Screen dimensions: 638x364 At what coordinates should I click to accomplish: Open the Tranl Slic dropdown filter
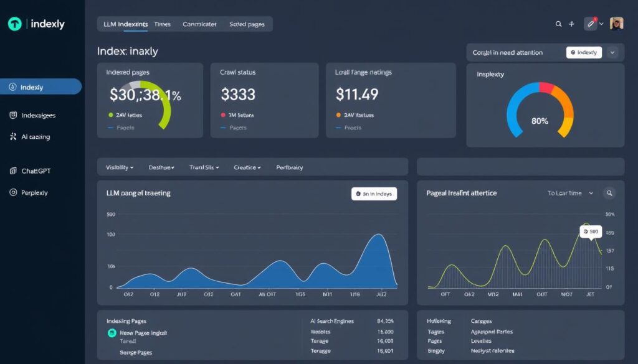(204, 167)
